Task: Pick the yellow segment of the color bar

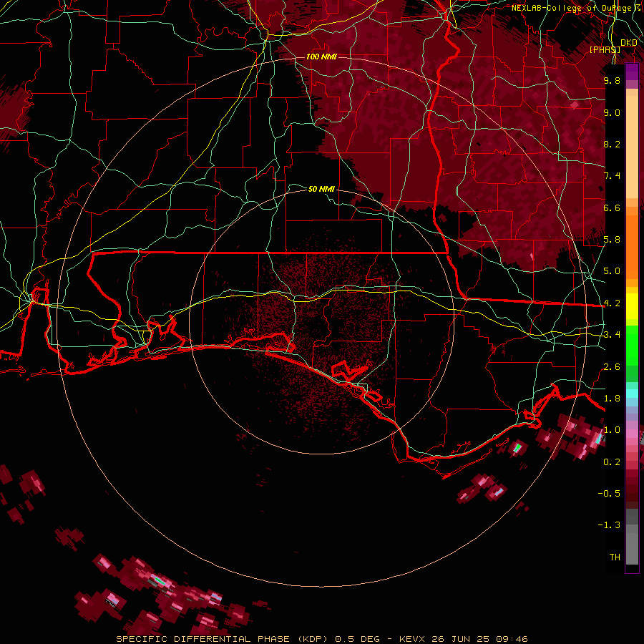Action: tap(632, 306)
